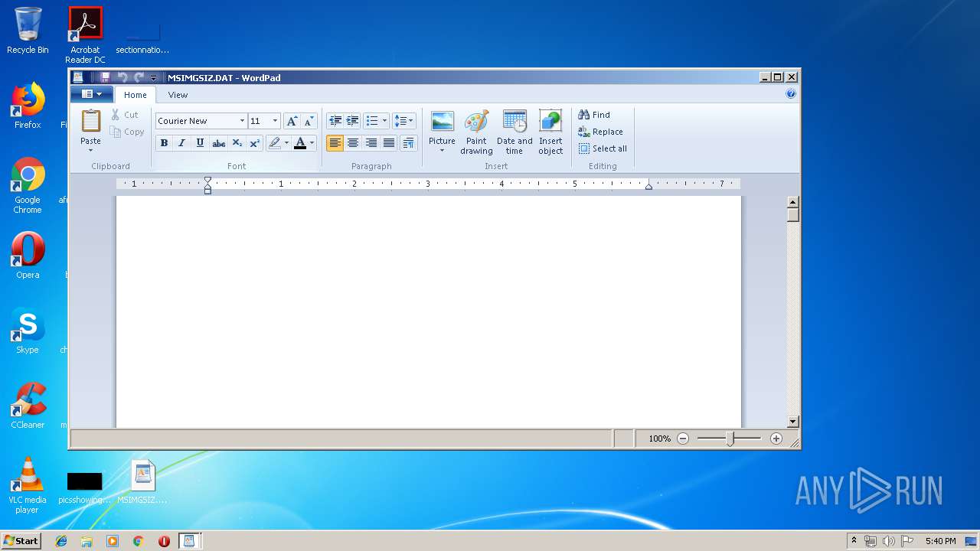Click the vertical scrollbar down arrow

pyautogui.click(x=793, y=422)
